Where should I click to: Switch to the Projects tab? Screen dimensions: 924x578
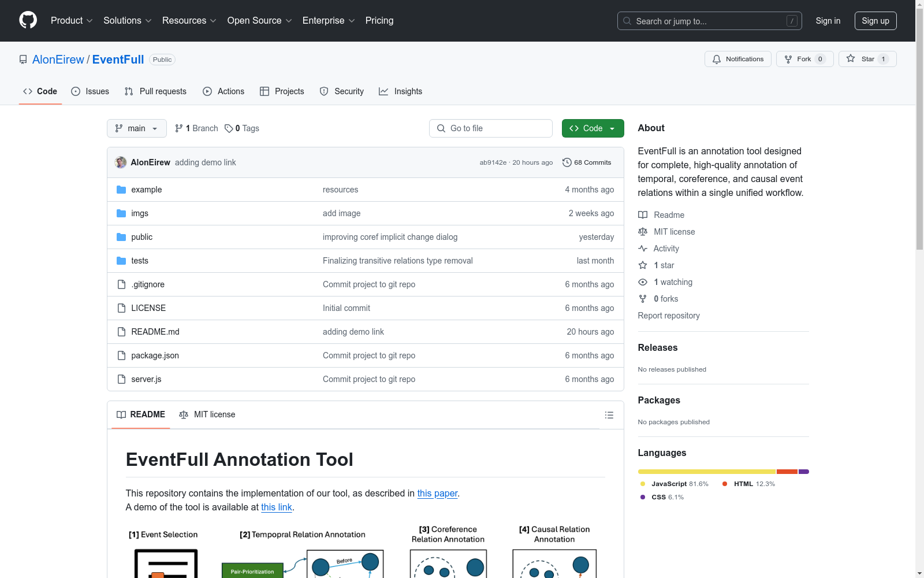282,91
